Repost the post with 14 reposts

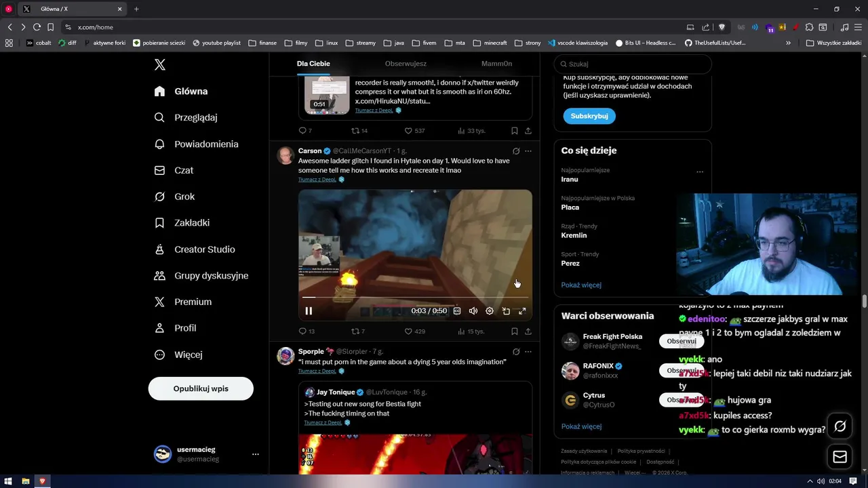pos(359,131)
